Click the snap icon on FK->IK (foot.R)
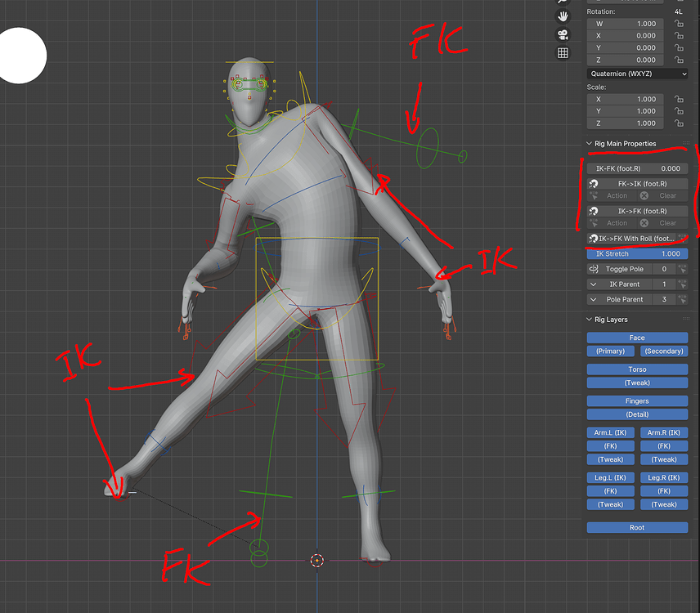 click(x=594, y=184)
